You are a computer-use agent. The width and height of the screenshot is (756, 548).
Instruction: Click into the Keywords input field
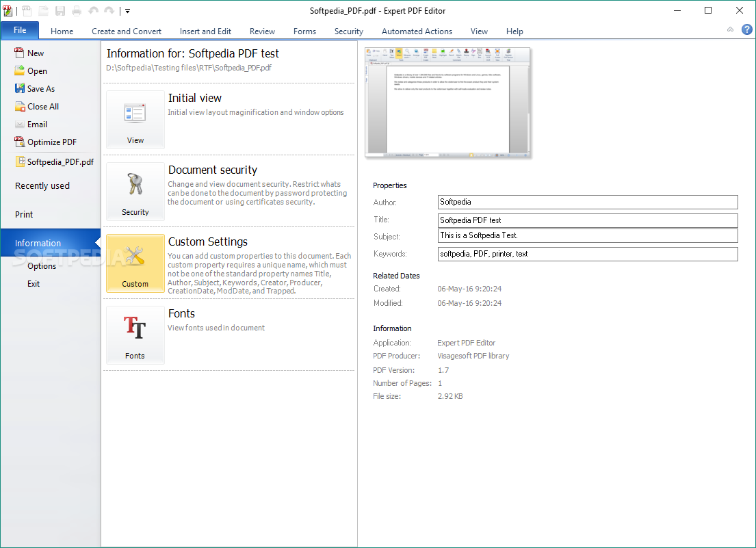point(588,254)
